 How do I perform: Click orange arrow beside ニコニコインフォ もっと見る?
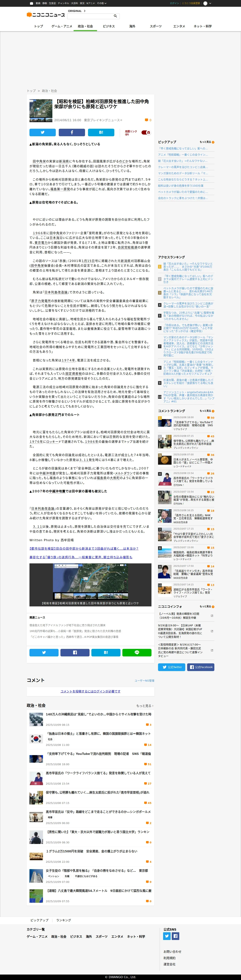(x=213, y=607)
